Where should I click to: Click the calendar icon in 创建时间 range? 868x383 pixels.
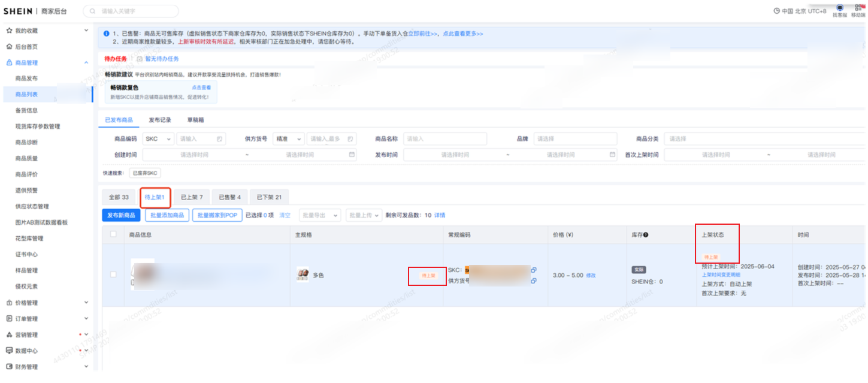point(352,155)
